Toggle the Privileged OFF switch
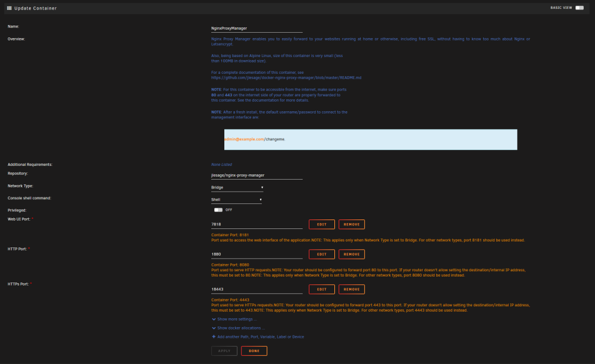 coord(218,210)
